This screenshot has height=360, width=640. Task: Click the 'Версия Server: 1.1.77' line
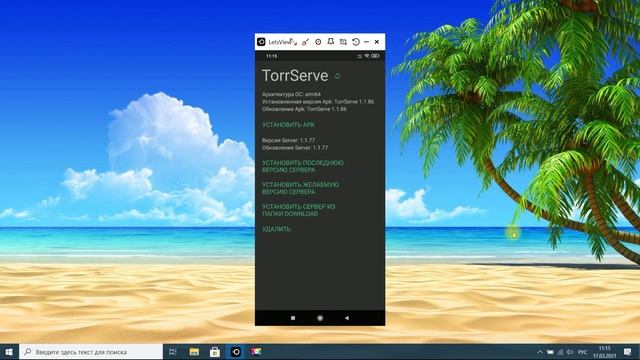tap(289, 140)
